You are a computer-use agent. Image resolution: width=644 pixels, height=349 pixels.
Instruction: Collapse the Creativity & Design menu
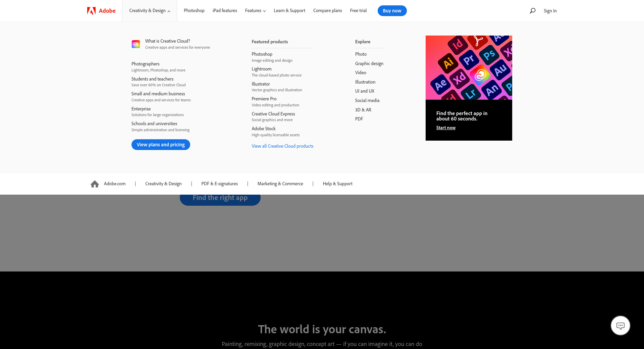[x=150, y=11]
